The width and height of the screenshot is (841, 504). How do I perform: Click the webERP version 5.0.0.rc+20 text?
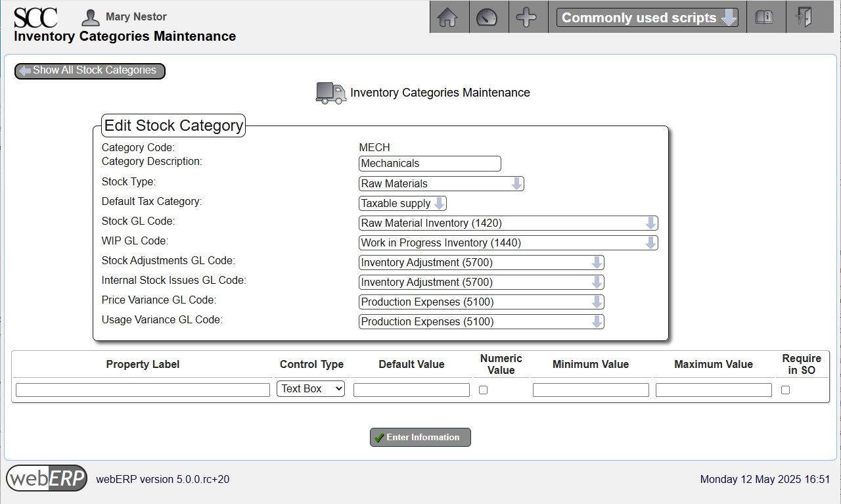point(163,480)
